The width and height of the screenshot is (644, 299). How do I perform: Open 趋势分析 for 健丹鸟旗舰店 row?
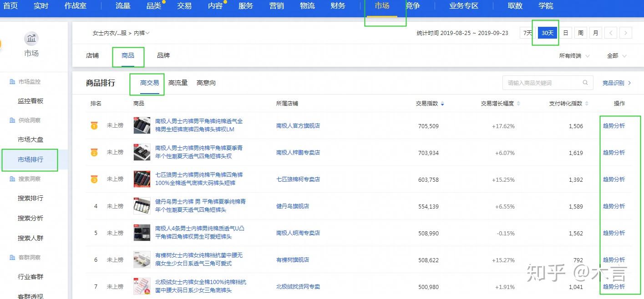click(x=614, y=206)
